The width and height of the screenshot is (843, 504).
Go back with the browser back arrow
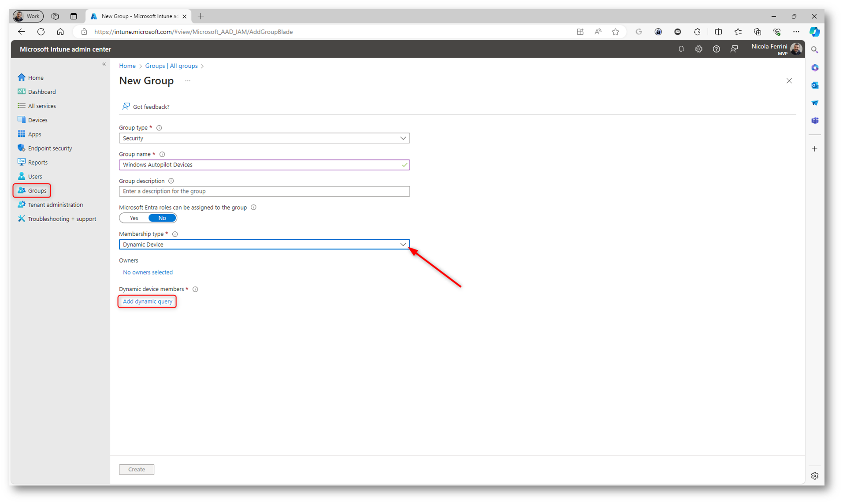click(x=21, y=32)
